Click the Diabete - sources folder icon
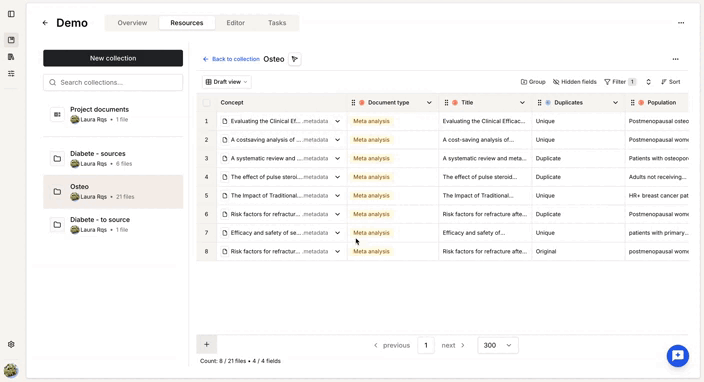The image size is (704, 382). [x=57, y=158]
